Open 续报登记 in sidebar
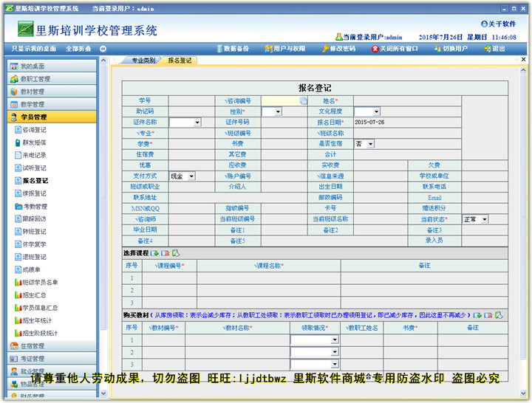Viewport: 532px width, 403px height. (30, 193)
